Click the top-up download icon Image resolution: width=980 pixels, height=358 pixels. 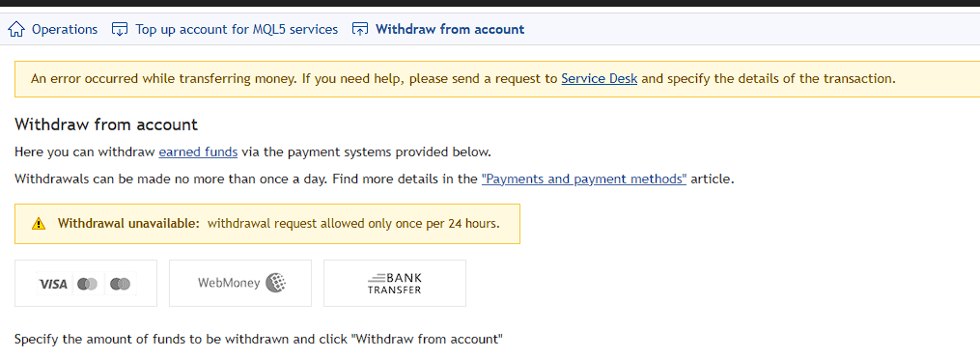pos(120,29)
